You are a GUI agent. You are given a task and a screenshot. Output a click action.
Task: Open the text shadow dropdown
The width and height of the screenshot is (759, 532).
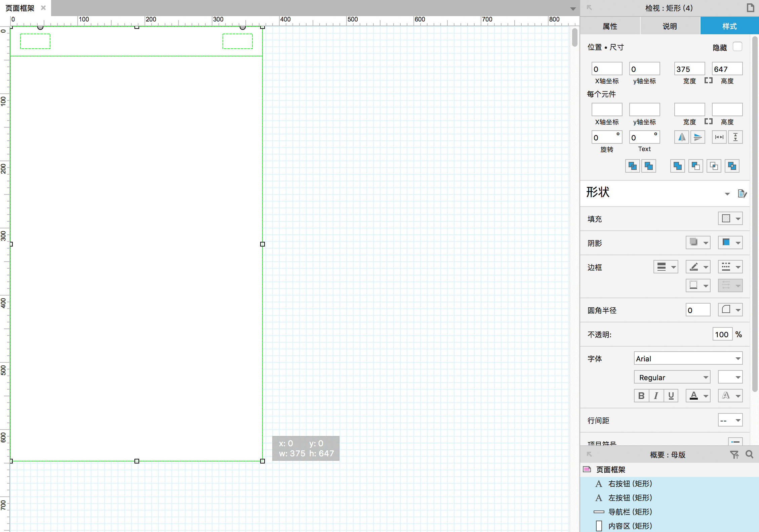pyautogui.click(x=730, y=396)
